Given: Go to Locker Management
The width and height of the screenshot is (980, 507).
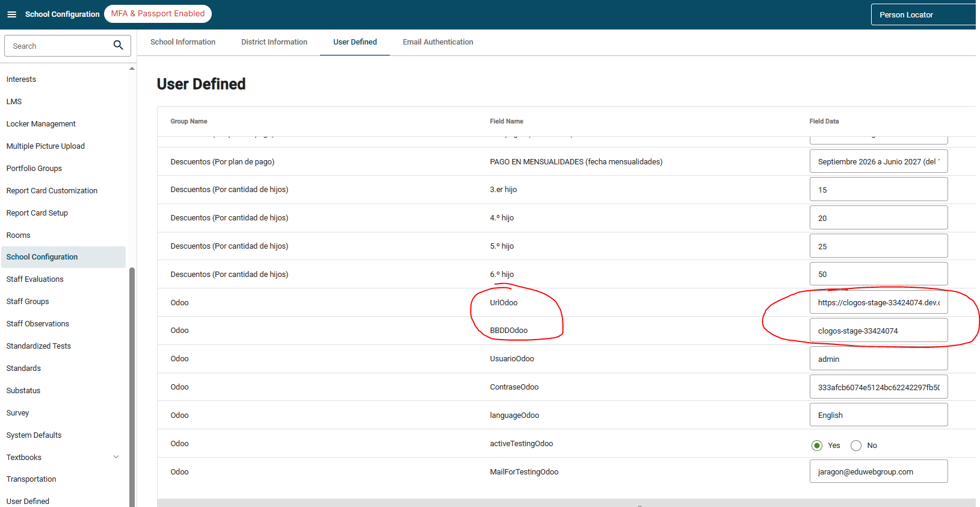Looking at the screenshot, I should point(41,124).
